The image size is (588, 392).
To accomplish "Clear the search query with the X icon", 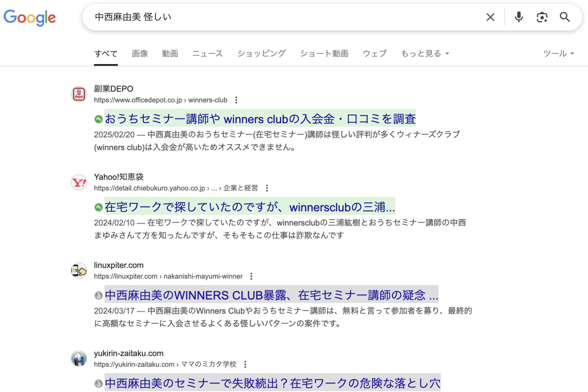I will 490,17.
